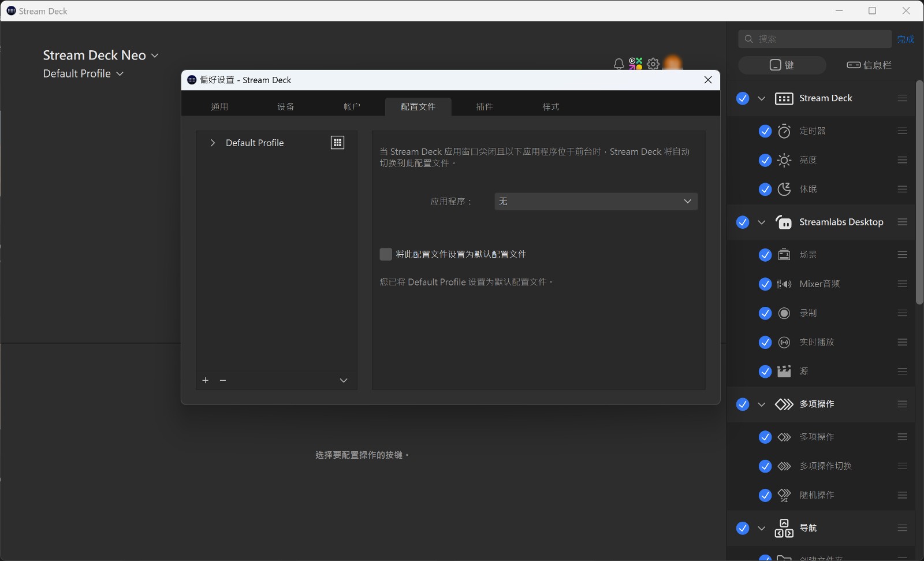The image size is (924, 561).
Task: Switch to the 帐户 tab
Action: click(352, 107)
